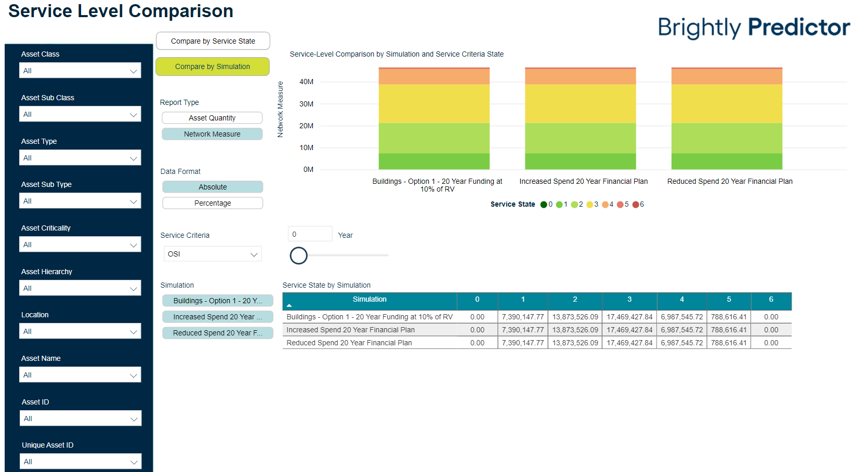Click the sort arrow in Simulation column header
This screenshot has height=472, width=868.
(x=290, y=305)
